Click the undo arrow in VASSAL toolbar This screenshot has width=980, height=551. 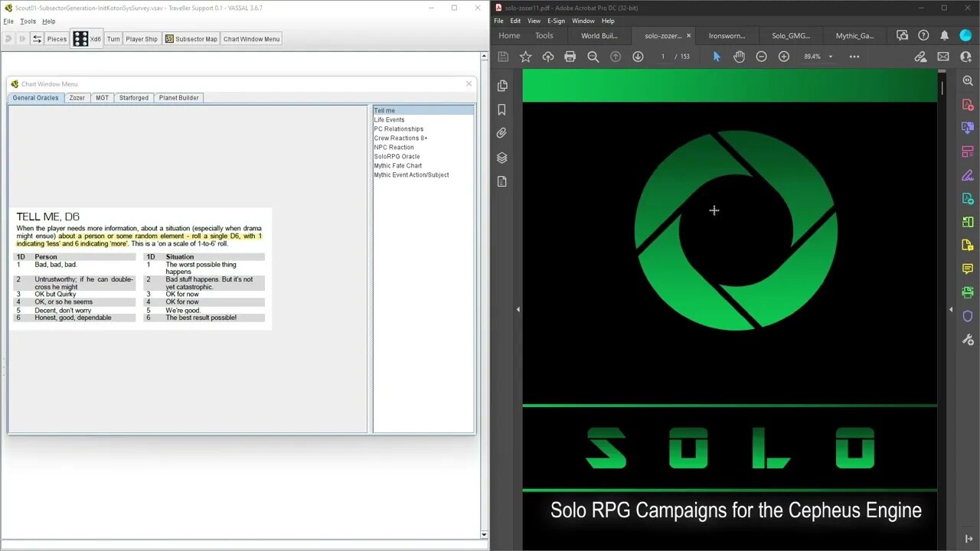pyautogui.click(x=8, y=39)
